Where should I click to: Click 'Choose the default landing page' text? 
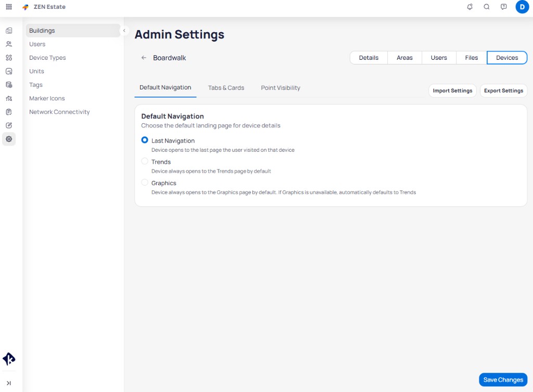click(x=211, y=126)
